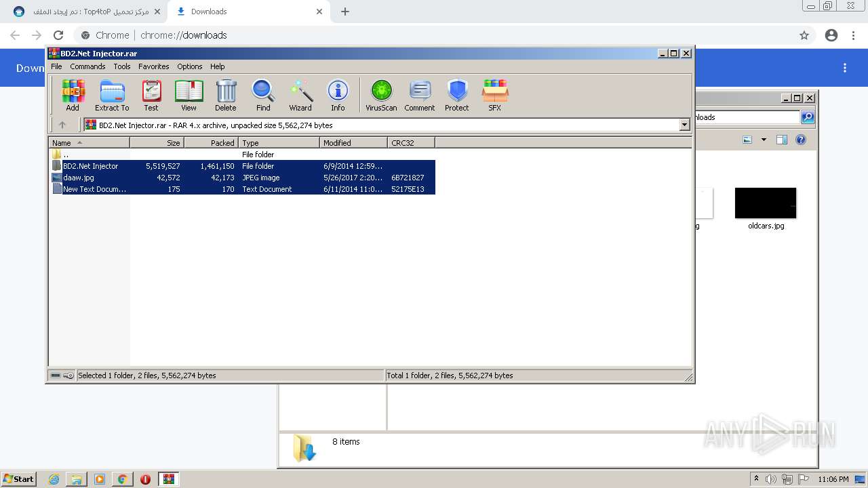868x488 pixels.
Task: Open the File menu in WinRAR
Action: pyautogui.click(x=56, y=66)
